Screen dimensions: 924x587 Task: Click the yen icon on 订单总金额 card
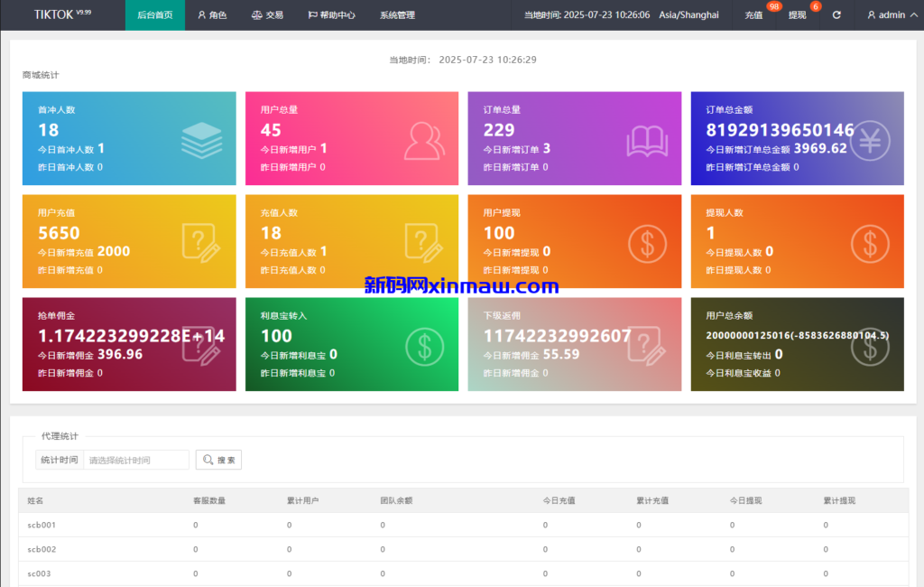click(x=870, y=140)
